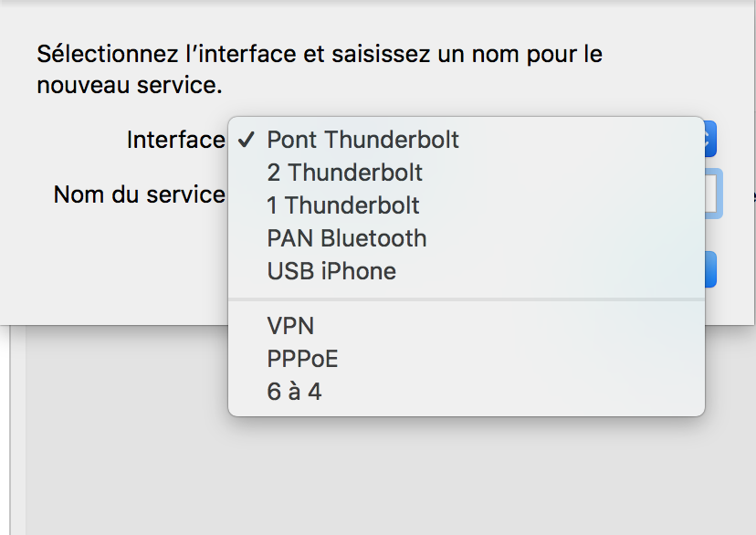
Task: Choose "2 Thunderbolt" as the interface
Action: click(343, 173)
